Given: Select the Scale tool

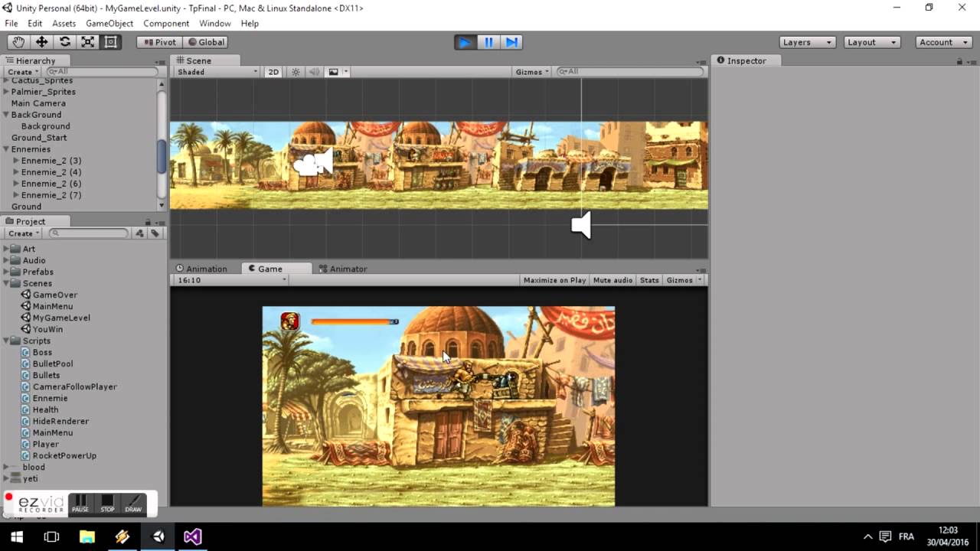Looking at the screenshot, I should [x=87, y=42].
